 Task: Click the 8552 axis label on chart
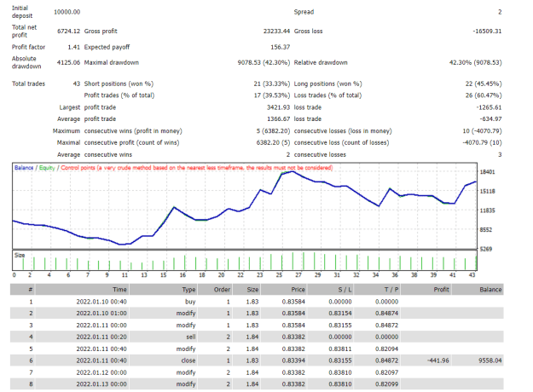pyautogui.click(x=486, y=229)
